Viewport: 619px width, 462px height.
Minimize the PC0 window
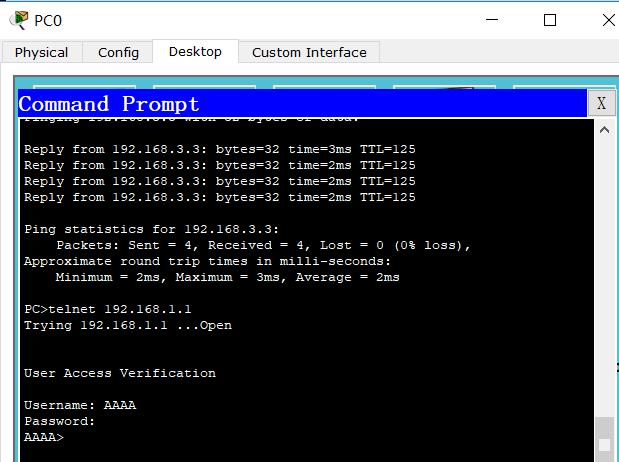492,20
